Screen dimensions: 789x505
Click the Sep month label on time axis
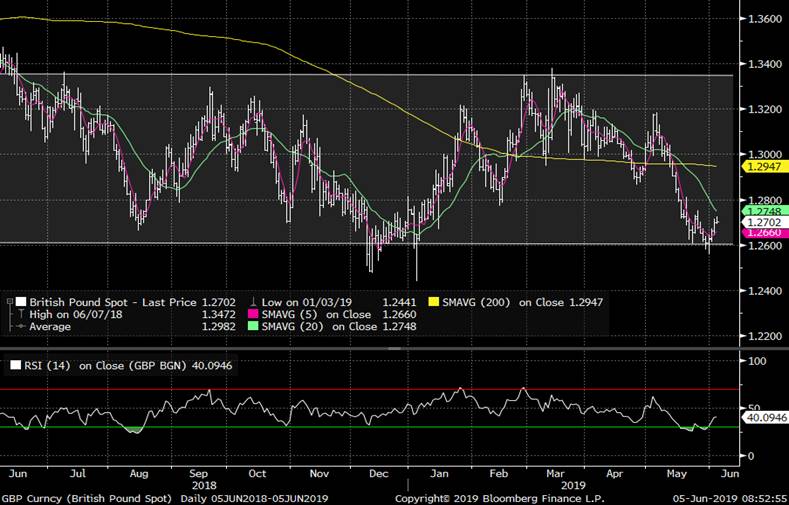click(199, 473)
